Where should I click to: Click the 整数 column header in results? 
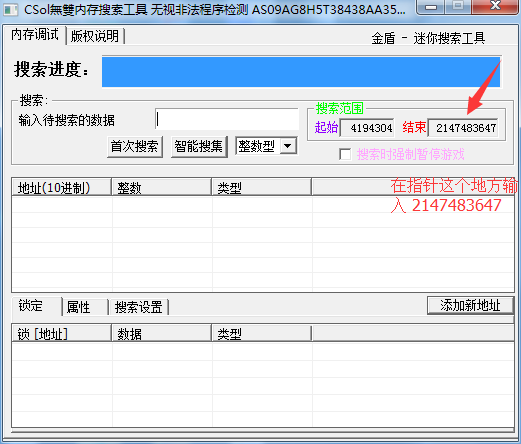pyautogui.click(x=162, y=188)
